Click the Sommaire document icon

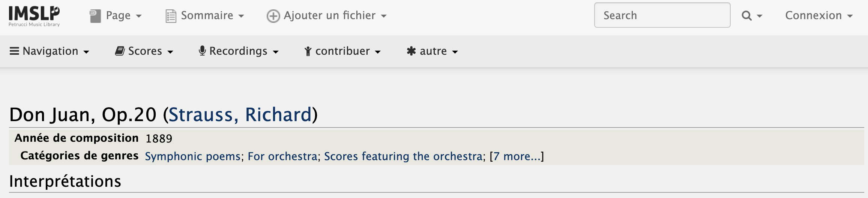click(x=171, y=16)
